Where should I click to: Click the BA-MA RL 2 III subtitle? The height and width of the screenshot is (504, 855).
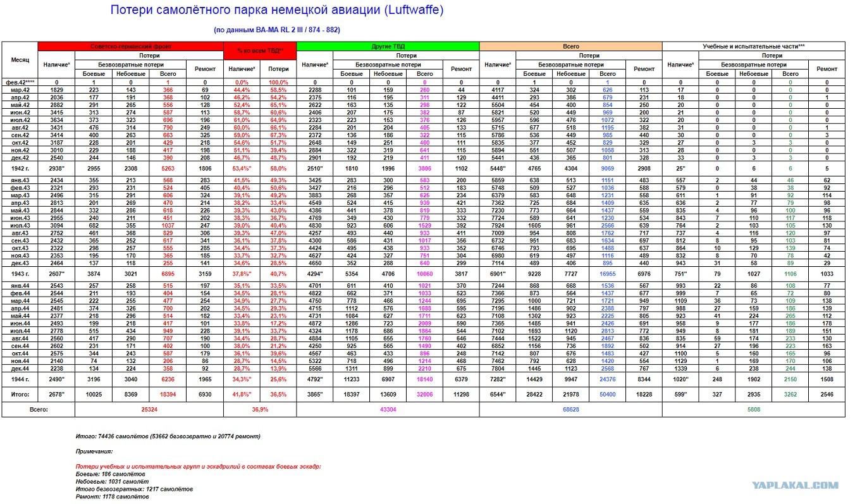point(277,30)
